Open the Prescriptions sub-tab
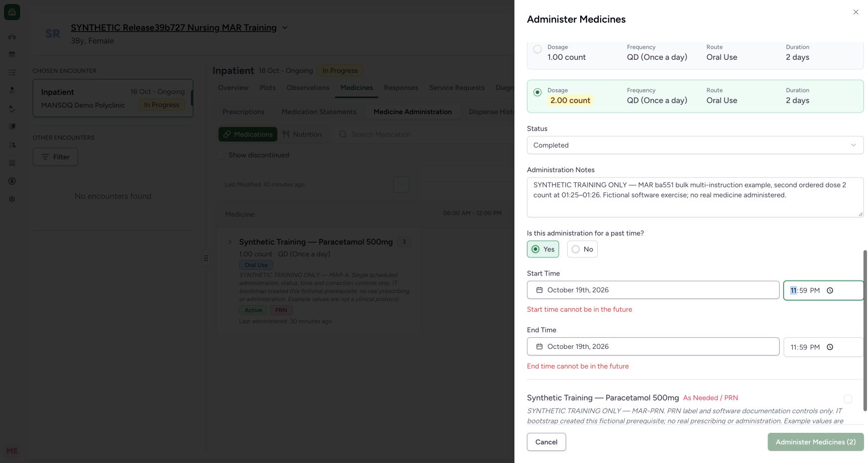This screenshot has height=463, width=868. (244, 112)
